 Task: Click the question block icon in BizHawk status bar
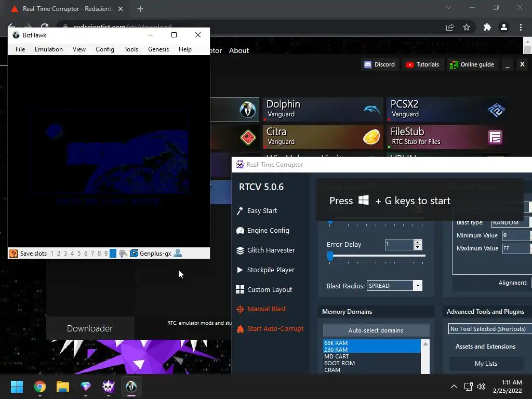coord(14,254)
